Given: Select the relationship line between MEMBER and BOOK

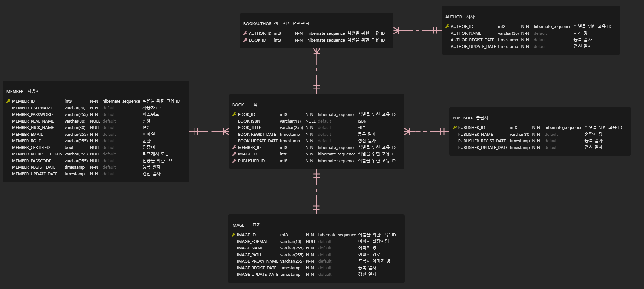Looking at the screenshot, I should coord(209,131).
